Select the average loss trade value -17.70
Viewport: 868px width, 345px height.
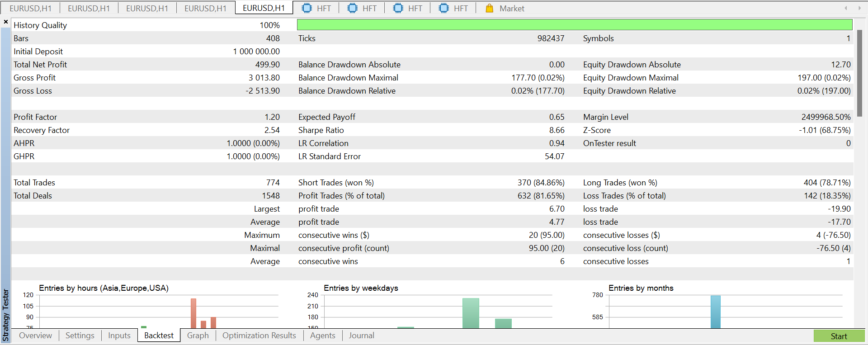pyautogui.click(x=840, y=222)
